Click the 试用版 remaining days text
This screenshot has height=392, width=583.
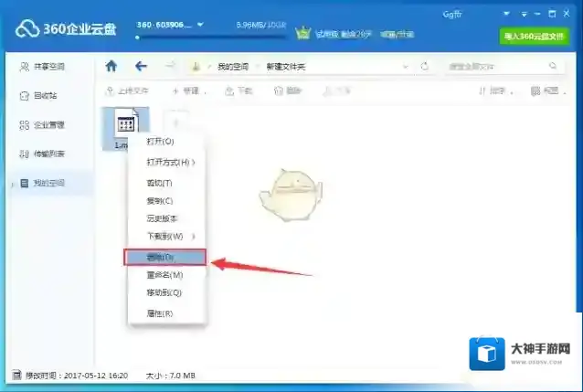pos(344,34)
